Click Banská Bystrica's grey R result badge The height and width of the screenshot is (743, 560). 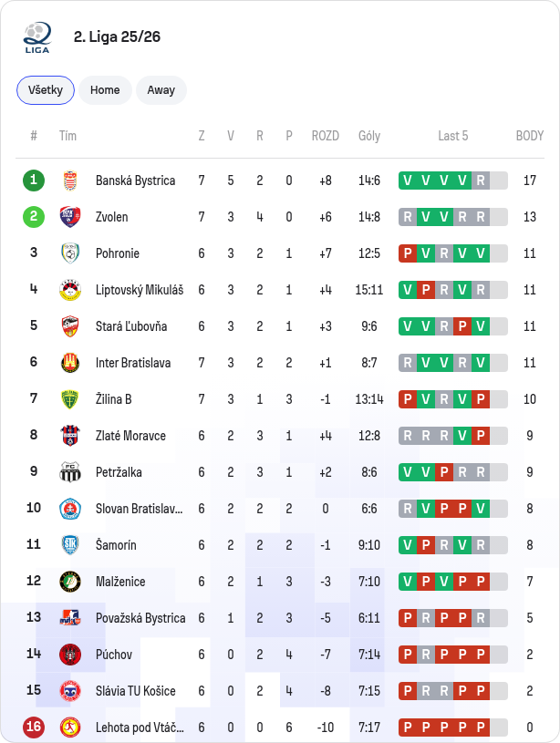pyautogui.click(x=481, y=181)
